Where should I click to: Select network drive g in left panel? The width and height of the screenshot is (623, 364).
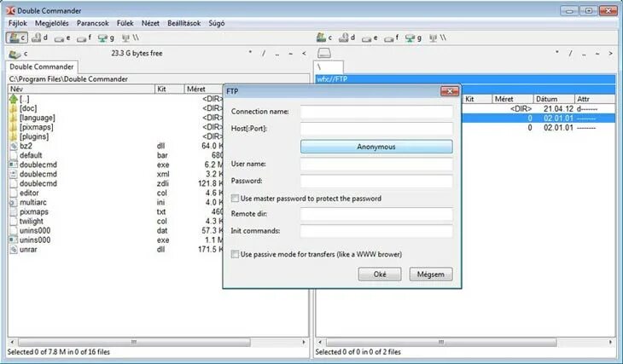point(106,38)
